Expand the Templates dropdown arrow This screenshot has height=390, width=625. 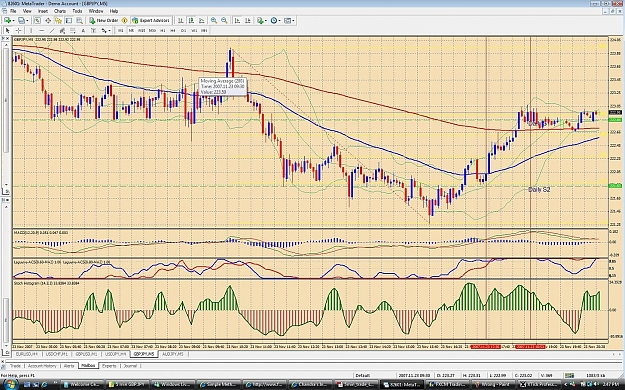[293, 20]
